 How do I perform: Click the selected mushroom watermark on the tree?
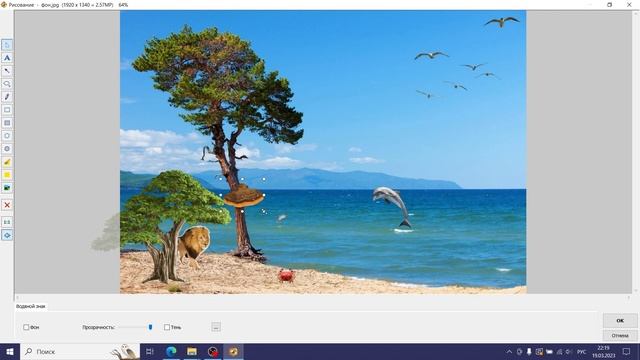[x=244, y=196]
